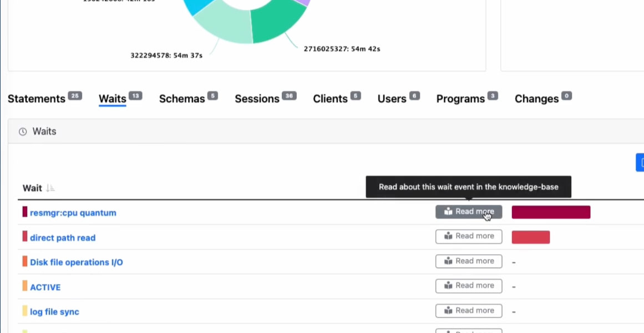The height and width of the screenshot is (333, 644).
Task: Click Read more for direct path read
Action: (469, 236)
